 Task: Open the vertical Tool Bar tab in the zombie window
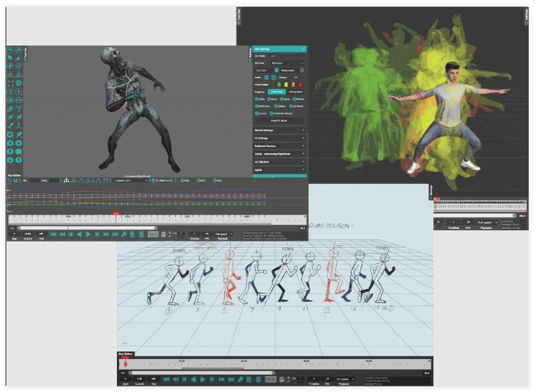pos(26,55)
